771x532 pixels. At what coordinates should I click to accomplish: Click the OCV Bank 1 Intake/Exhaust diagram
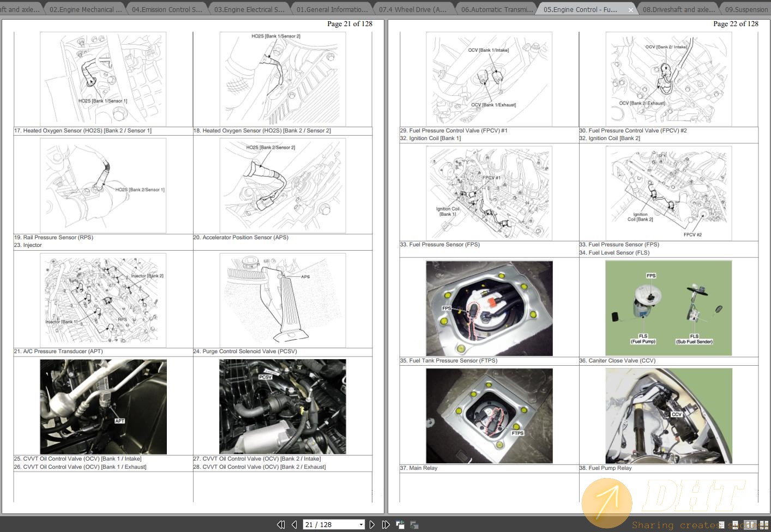(x=489, y=79)
